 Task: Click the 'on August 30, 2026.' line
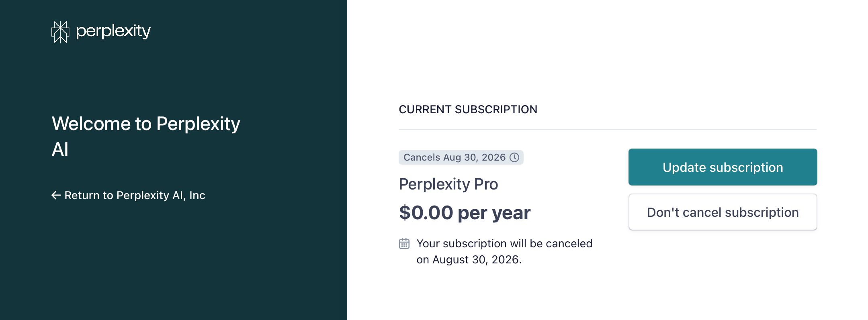click(469, 259)
